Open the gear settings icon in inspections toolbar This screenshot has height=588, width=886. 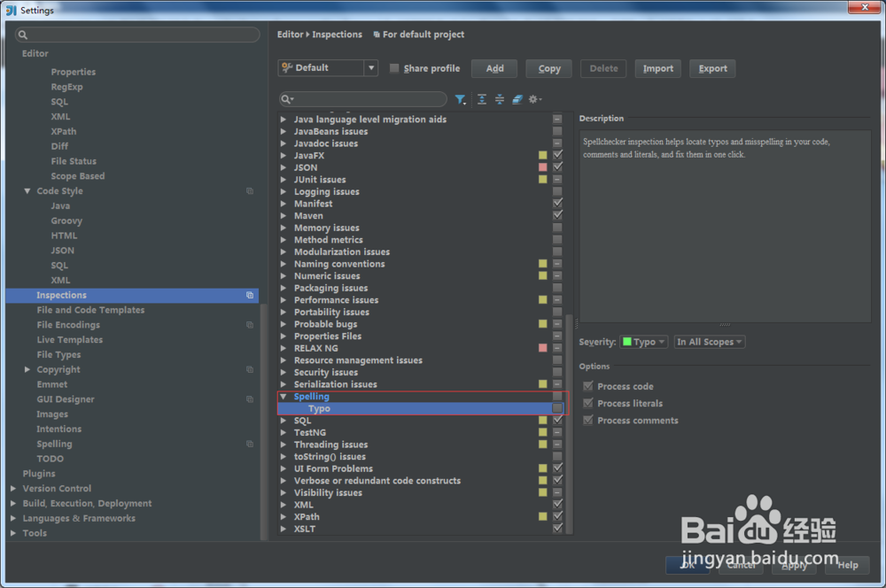click(534, 99)
